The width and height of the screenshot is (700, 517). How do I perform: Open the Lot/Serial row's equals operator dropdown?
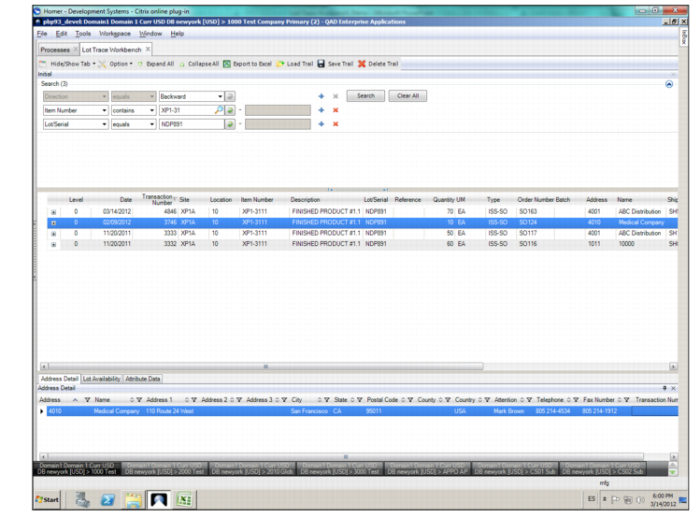(x=152, y=124)
